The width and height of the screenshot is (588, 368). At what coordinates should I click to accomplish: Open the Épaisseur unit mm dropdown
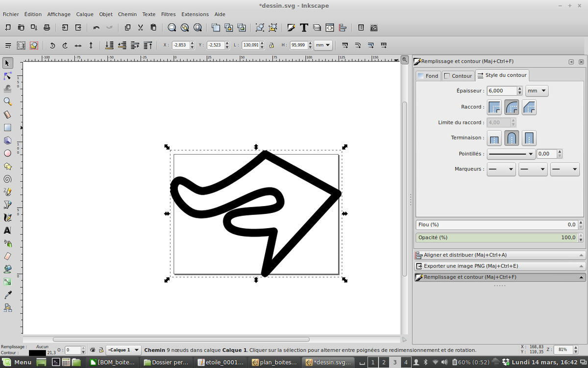coord(537,91)
